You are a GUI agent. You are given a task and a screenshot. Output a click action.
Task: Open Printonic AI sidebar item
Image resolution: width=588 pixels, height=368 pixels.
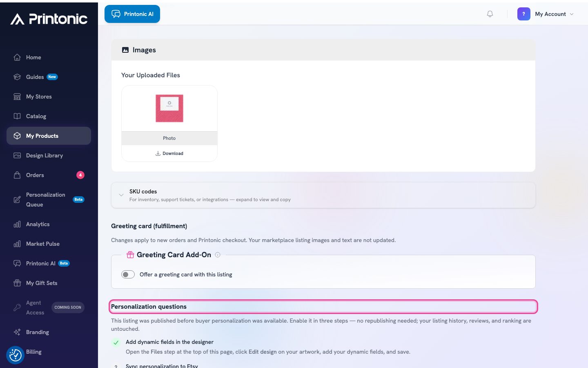(x=49, y=263)
